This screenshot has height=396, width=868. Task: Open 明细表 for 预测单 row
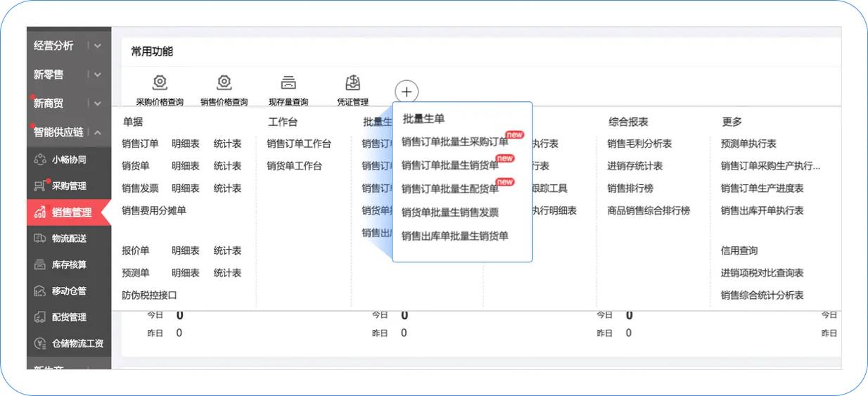[186, 273]
